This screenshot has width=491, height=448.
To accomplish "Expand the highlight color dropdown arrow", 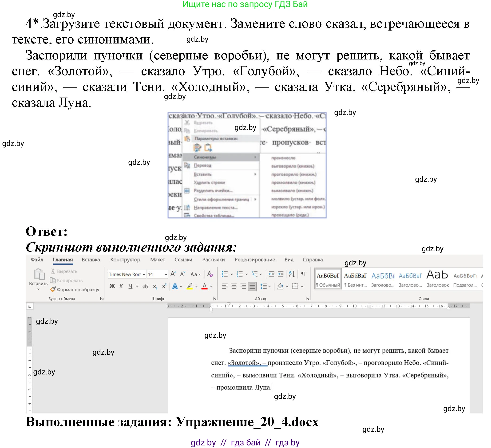I will click(x=196, y=286).
